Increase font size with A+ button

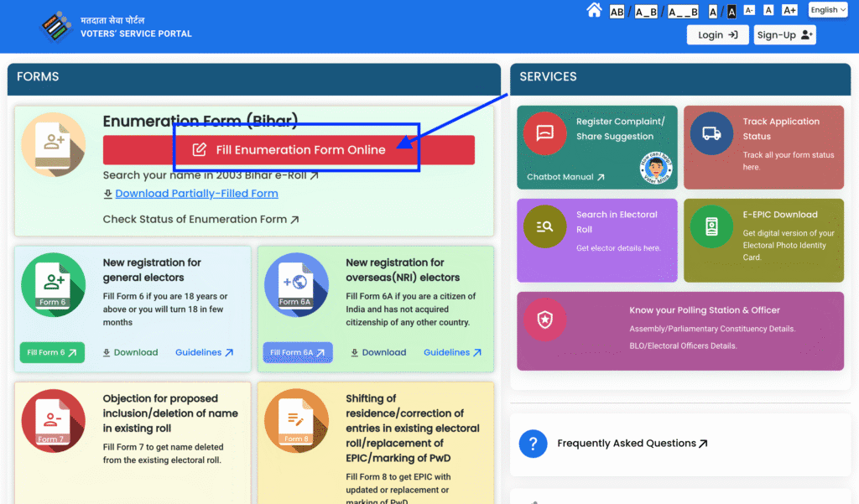[x=789, y=10]
